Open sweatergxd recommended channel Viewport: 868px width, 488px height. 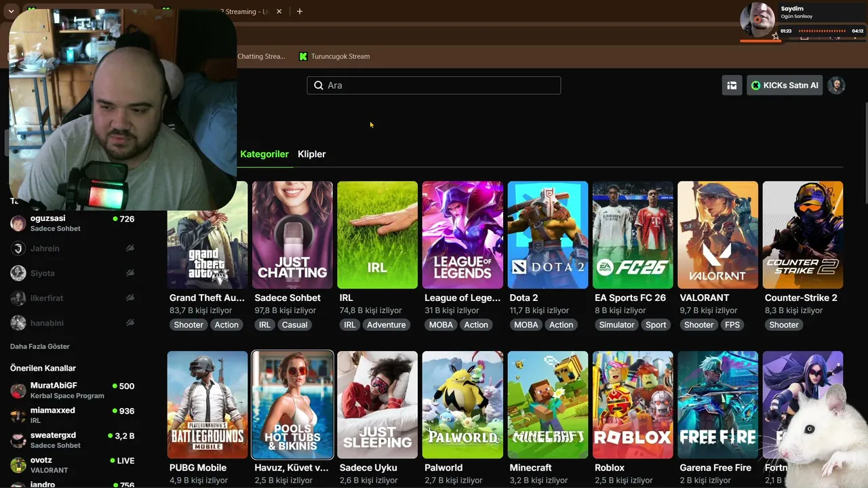coord(73,440)
